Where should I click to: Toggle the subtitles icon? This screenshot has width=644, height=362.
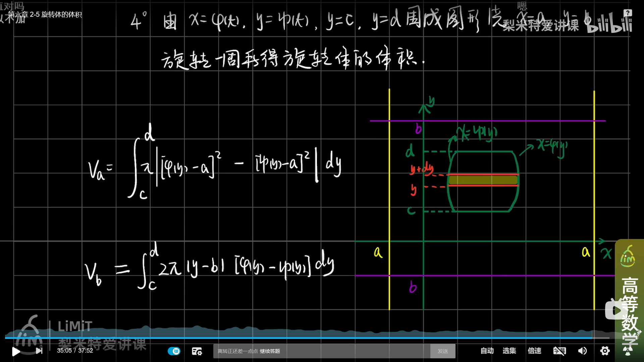tap(559, 351)
